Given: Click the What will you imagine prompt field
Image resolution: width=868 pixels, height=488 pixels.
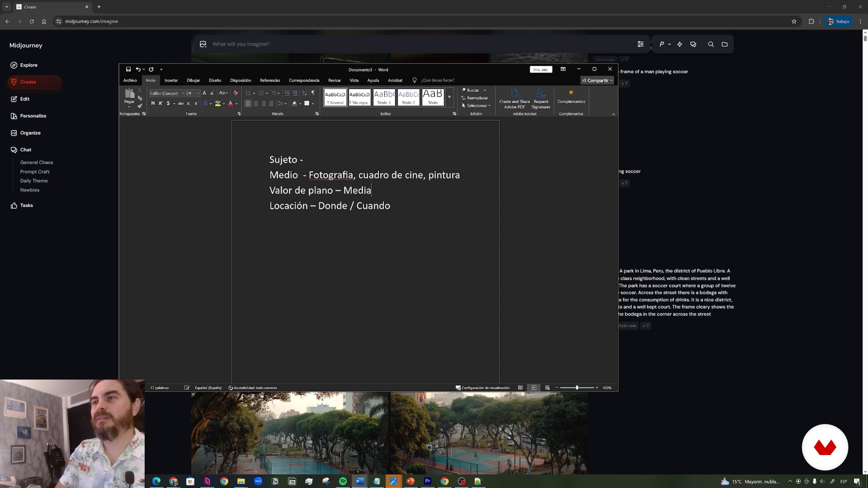Looking at the screenshot, I should 421,44.
